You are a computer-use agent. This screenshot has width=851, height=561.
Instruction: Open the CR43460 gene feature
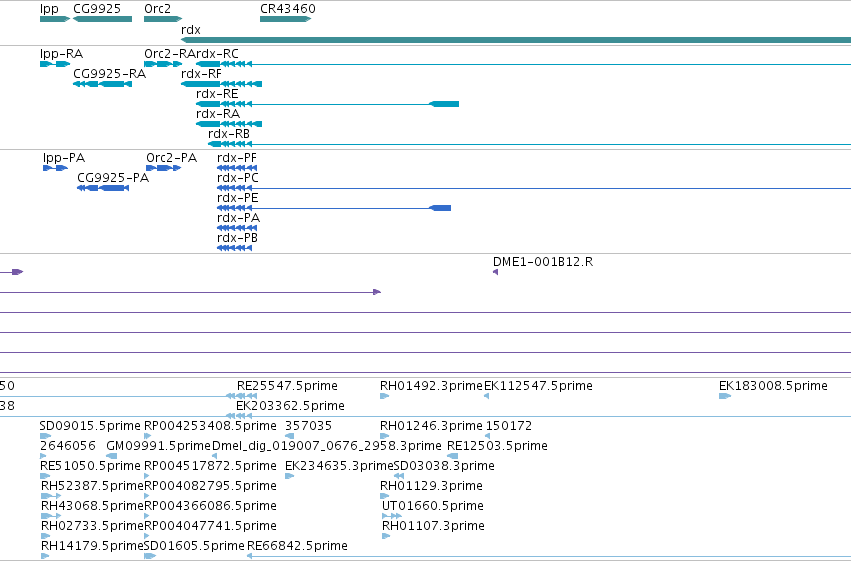[x=285, y=19]
